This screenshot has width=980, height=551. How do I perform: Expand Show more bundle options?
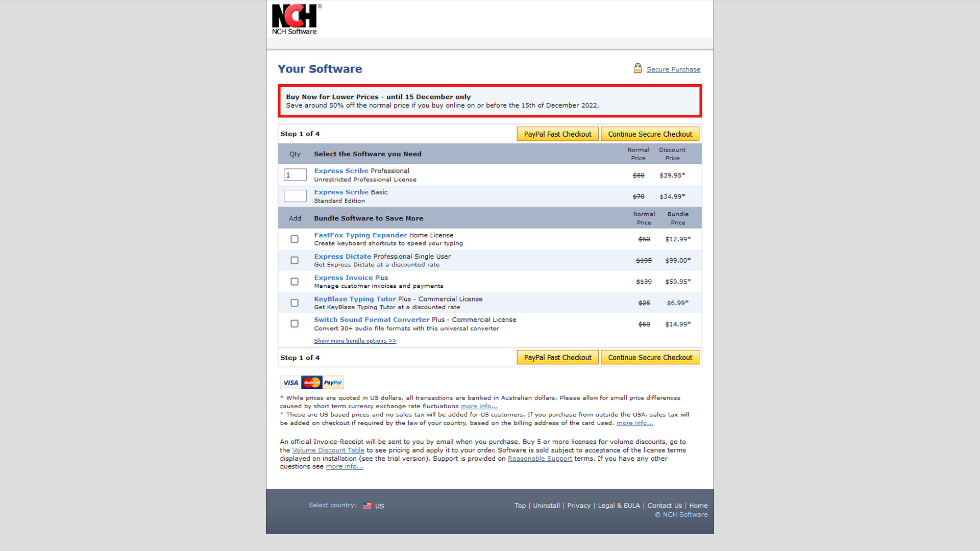pos(355,341)
